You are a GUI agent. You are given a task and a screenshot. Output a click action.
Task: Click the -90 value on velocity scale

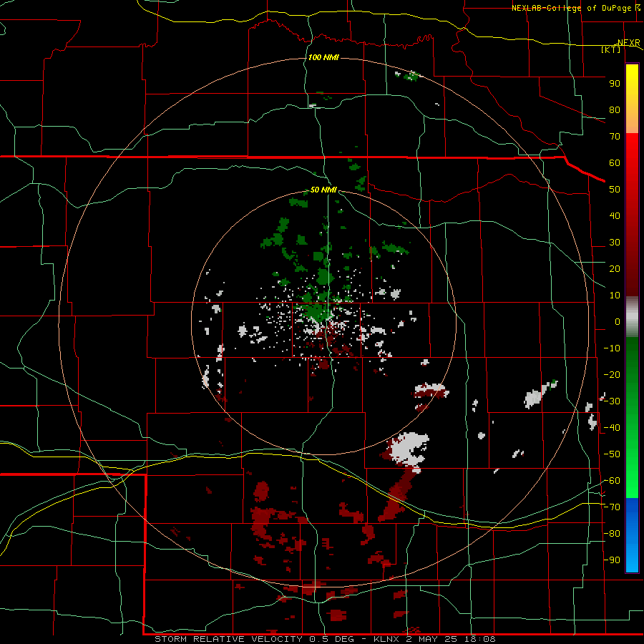[x=612, y=560]
